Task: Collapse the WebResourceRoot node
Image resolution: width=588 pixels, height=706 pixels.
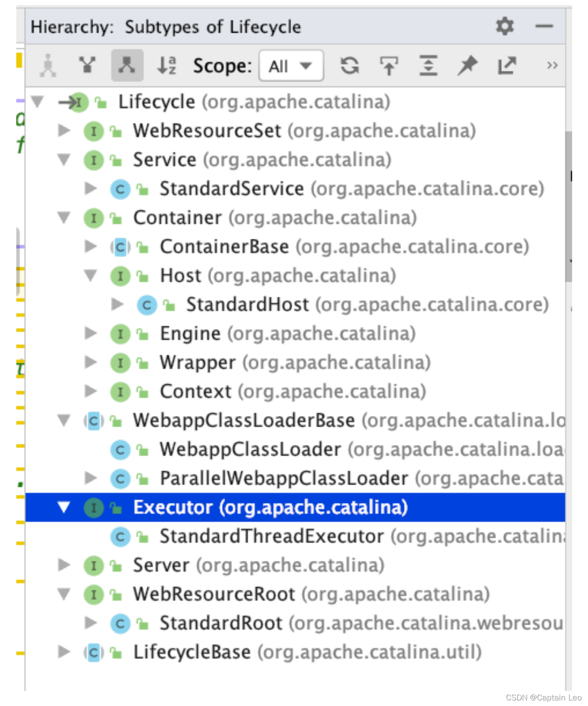Action: point(64,594)
